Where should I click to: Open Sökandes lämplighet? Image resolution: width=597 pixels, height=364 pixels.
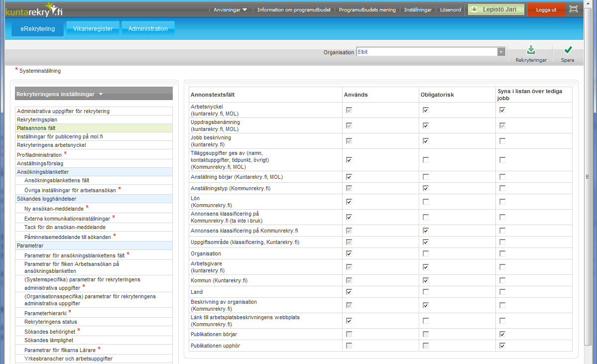(94, 340)
